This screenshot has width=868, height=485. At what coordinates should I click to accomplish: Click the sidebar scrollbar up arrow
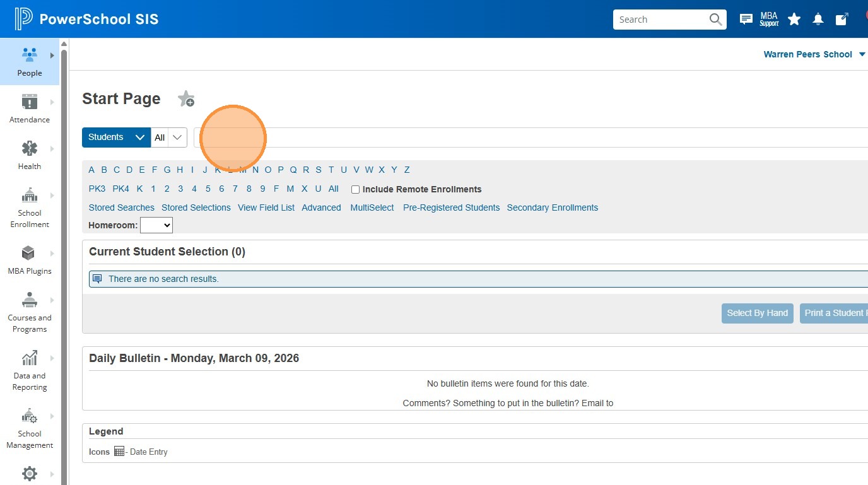[x=64, y=44]
